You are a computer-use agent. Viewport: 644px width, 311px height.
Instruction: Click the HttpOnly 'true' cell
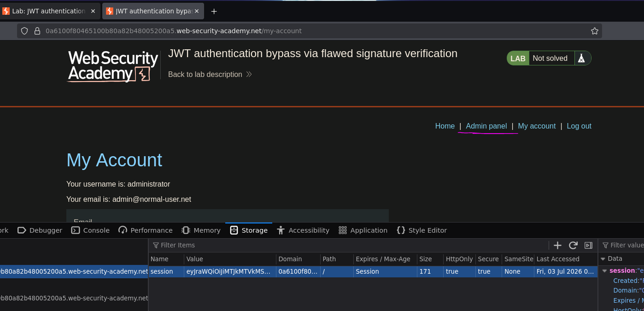(x=459, y=271)
